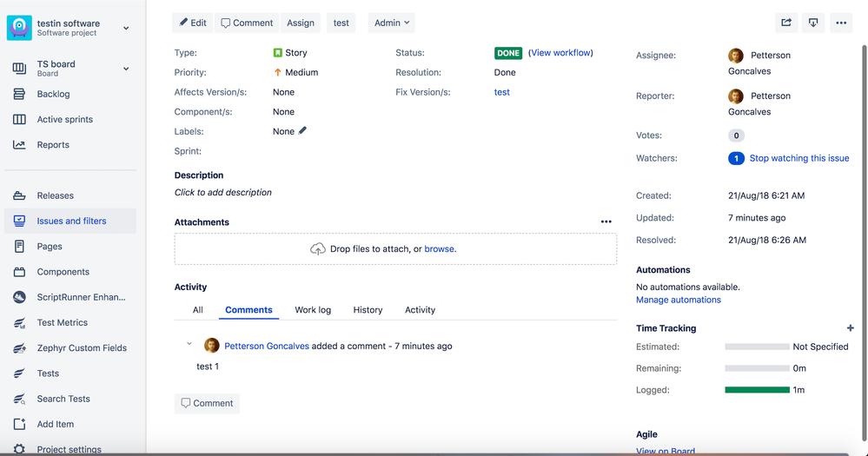The image size is (868, 456).
Task: Expand the project switcher chevron
Action: (126, 28)
